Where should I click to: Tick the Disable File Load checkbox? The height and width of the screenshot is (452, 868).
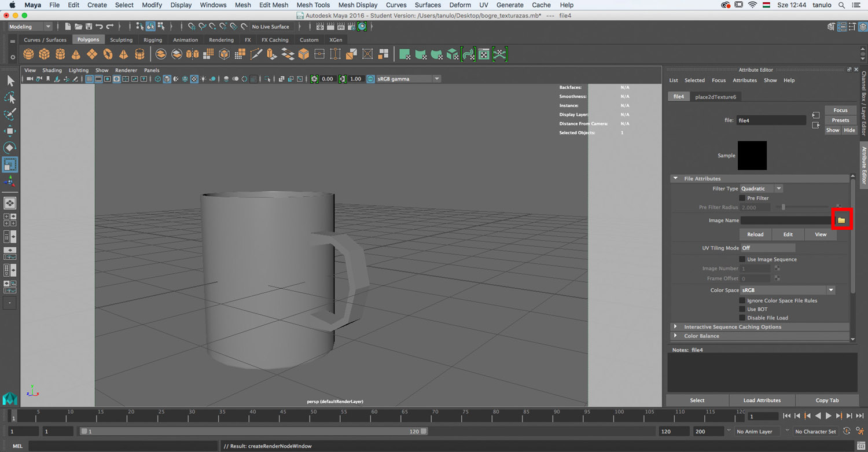click(x=742, y=318)
